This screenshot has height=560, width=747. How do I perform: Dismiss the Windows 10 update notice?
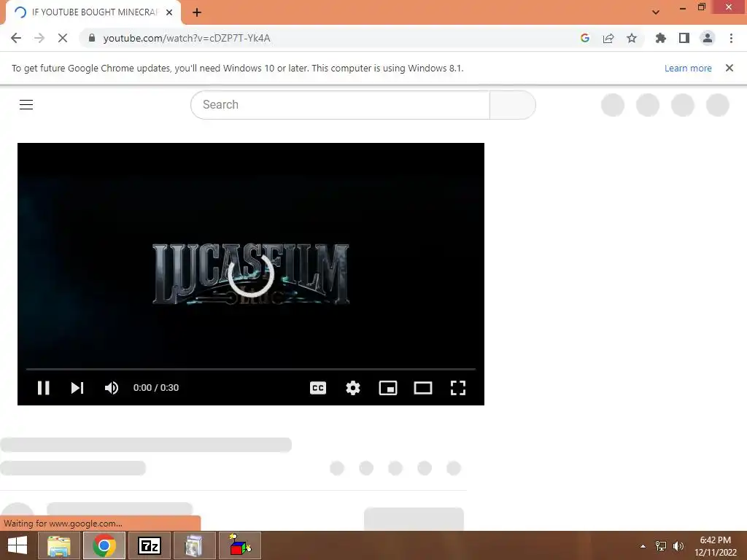[729, 68]
